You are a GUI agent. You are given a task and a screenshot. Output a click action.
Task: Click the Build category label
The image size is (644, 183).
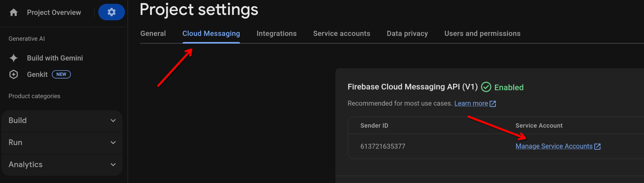coord(18,120)
